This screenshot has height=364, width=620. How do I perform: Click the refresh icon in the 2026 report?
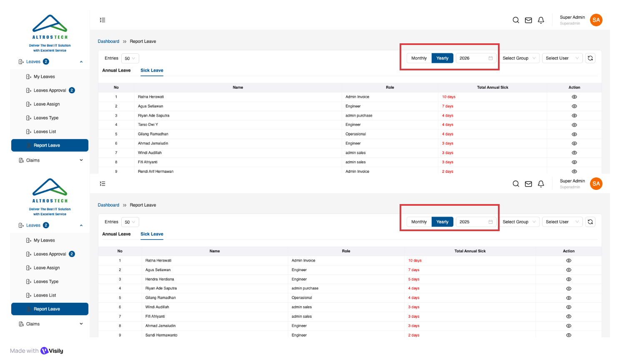[x=590, y=58]
